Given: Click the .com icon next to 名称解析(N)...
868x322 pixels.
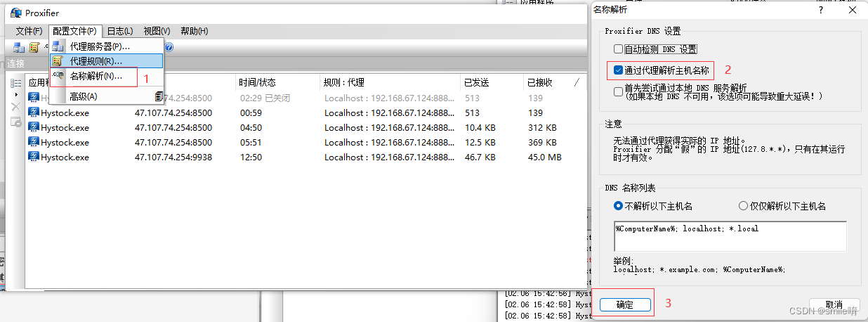Looking at the screenshot, I should point(58,76).
